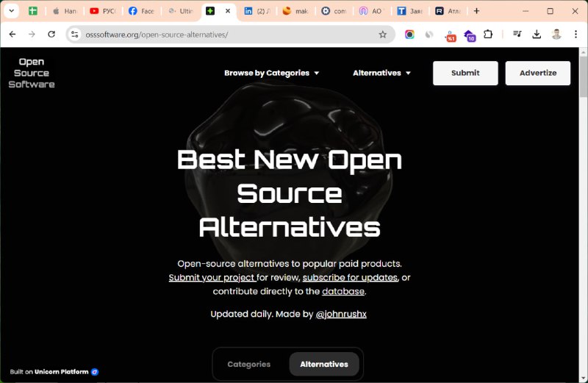The width and height of the screenshot is (588, 383).
Task: Select the Categories toggle tab
Action: [249, 364]
